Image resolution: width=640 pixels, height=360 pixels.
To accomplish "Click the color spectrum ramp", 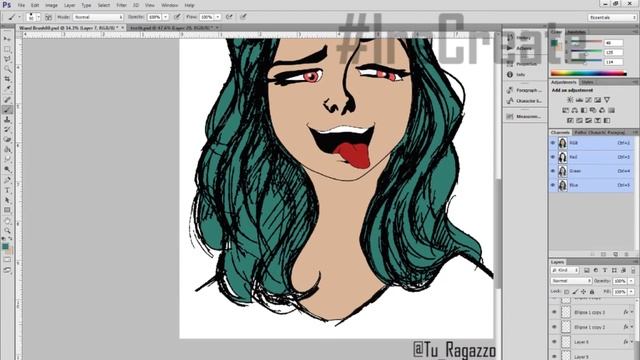I will [589, 73].
